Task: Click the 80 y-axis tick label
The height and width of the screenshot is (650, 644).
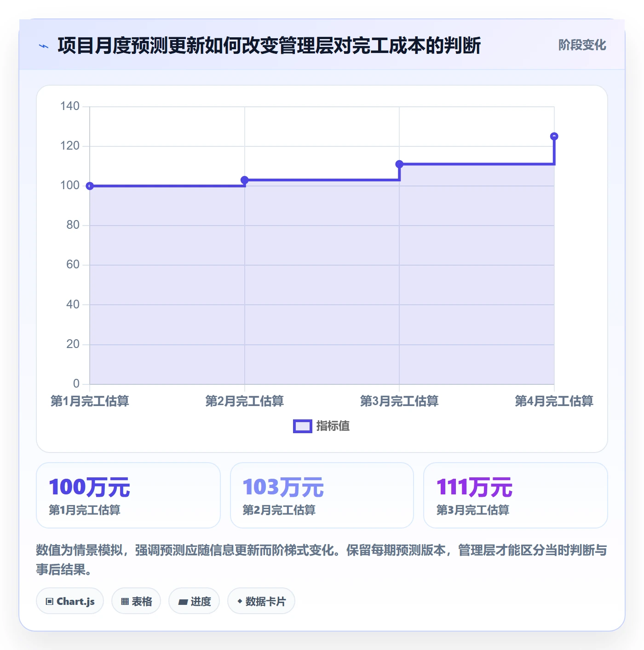Action: pos(73,225)
